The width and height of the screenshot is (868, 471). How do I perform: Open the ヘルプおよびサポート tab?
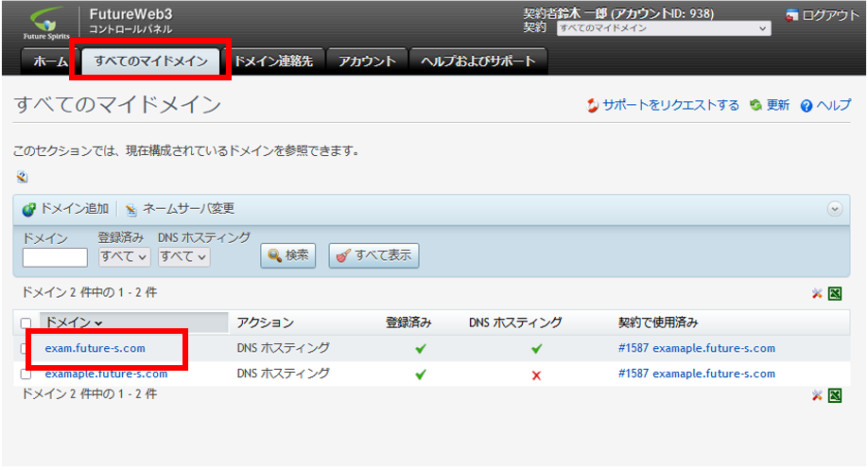pyautogui.click(x=478, y=61)
